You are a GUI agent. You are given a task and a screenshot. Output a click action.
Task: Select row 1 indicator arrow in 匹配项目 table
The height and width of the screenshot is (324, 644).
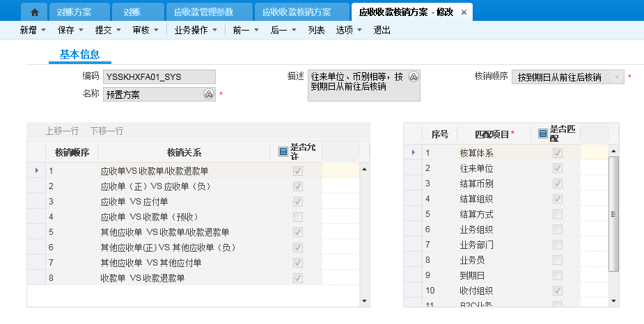click(x=413, y=152)
